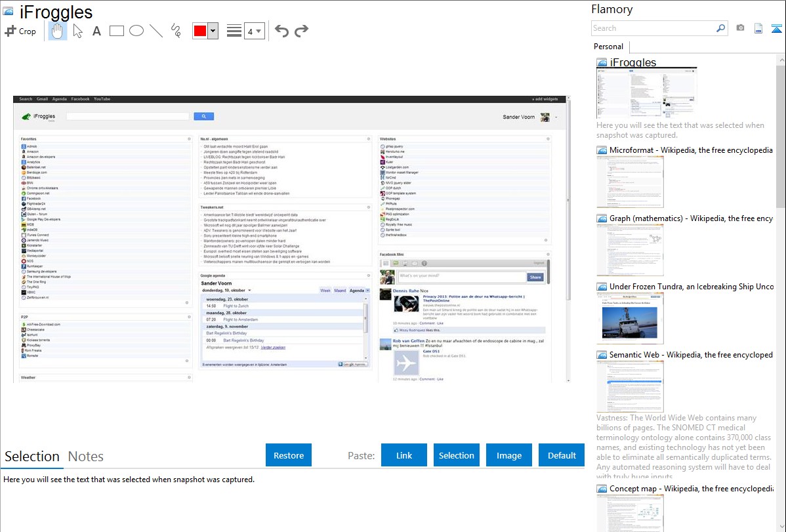
Task: Select the iFroggles thumbnail in the list
Action: coord(647,93)
